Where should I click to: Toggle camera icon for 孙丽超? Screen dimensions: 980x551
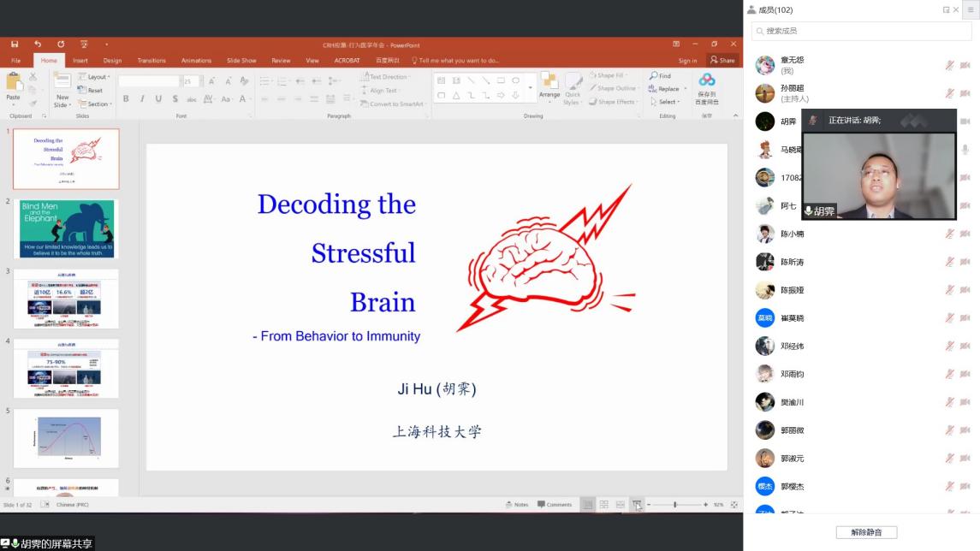point(965,93)
